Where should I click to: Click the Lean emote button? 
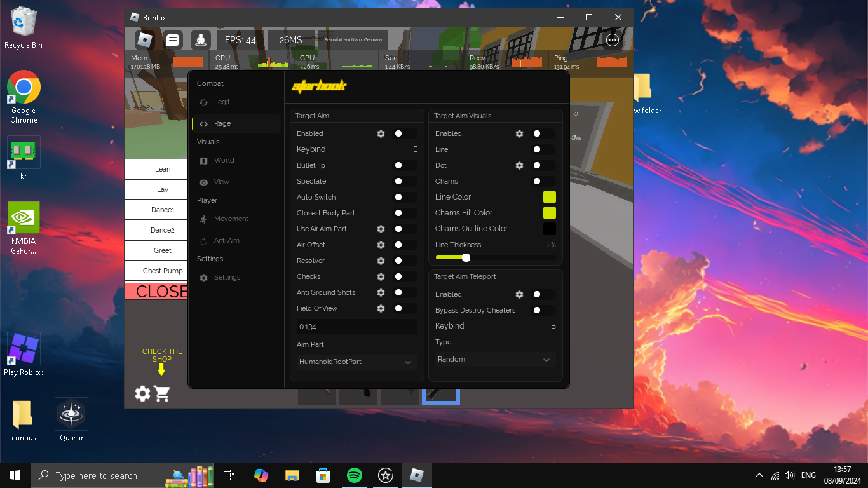pyautogui.click(x=156, y=169)
